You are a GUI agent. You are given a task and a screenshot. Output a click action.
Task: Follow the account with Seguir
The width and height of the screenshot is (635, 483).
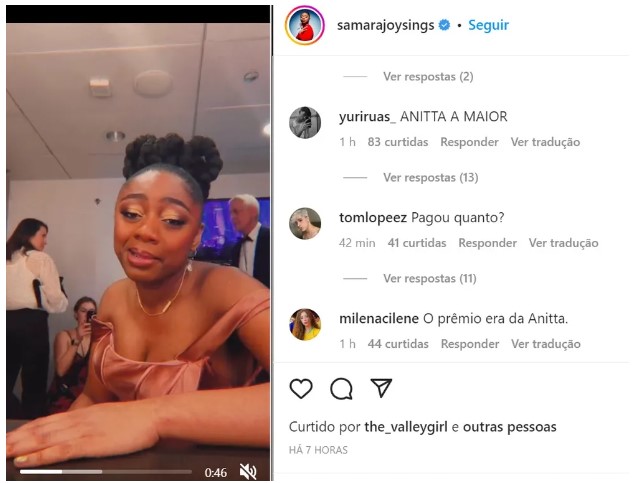(488, 25)
